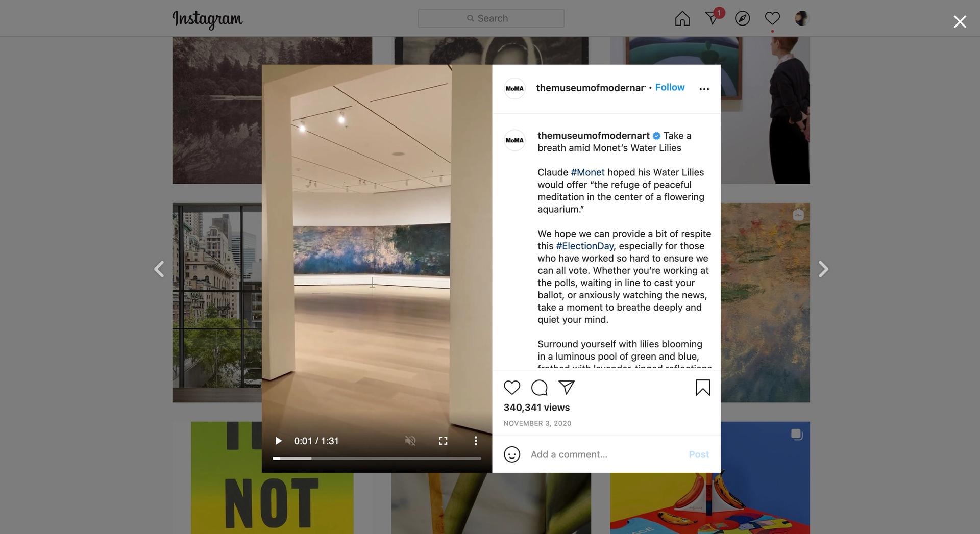Seek on the video progress bar
980x534 pixels.
coord(377,459)
